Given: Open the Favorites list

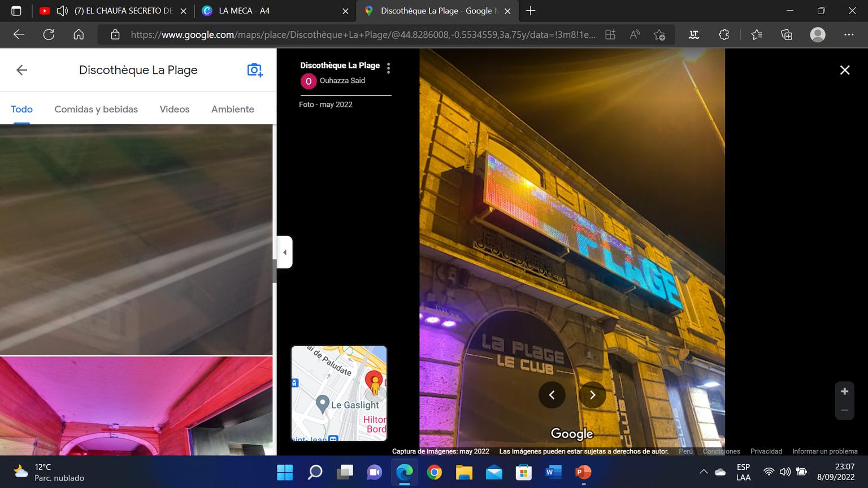Looking at the screenshot, I should point(757,34).
